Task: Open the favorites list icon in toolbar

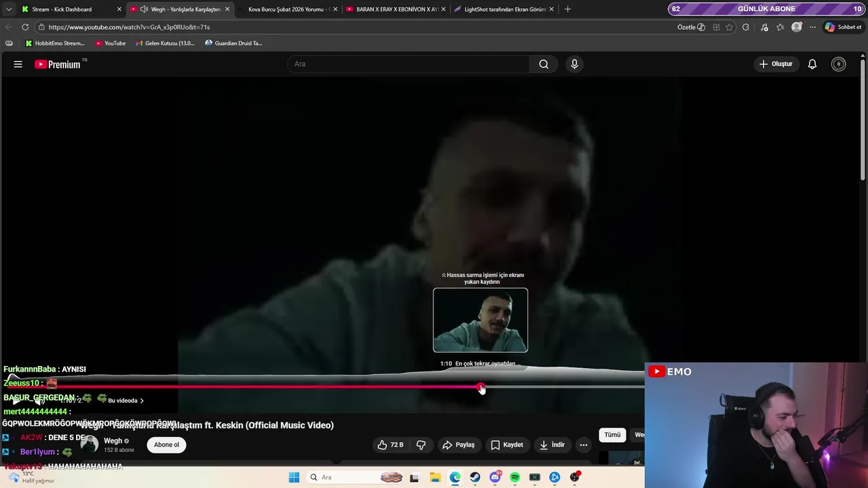Action: coord(781,27)
